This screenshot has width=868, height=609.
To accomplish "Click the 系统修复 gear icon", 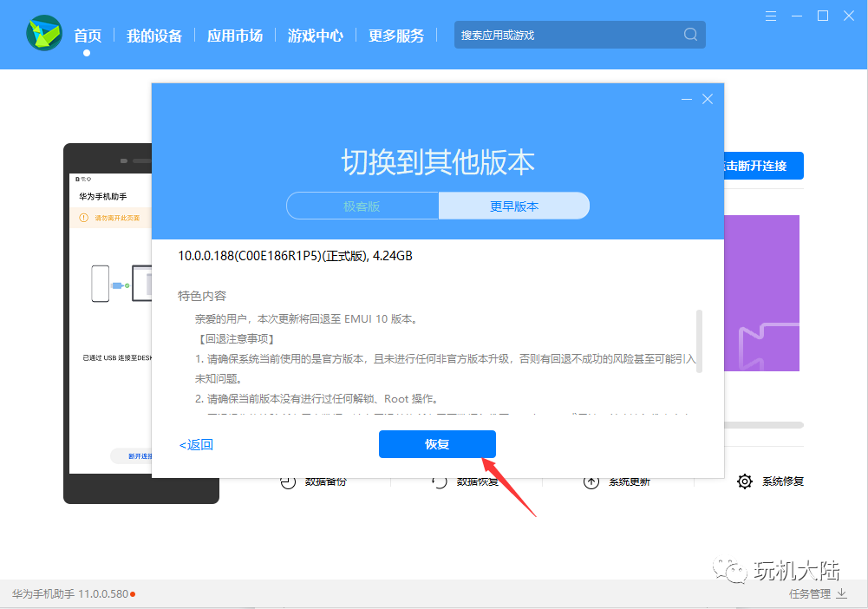I will (745, 481).
